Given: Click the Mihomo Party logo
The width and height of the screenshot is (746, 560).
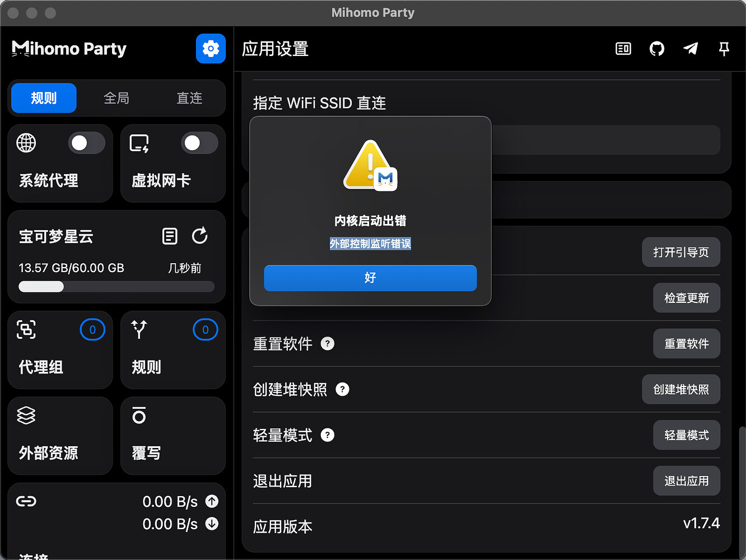Looking at the screenshot, I should point(69,49).
